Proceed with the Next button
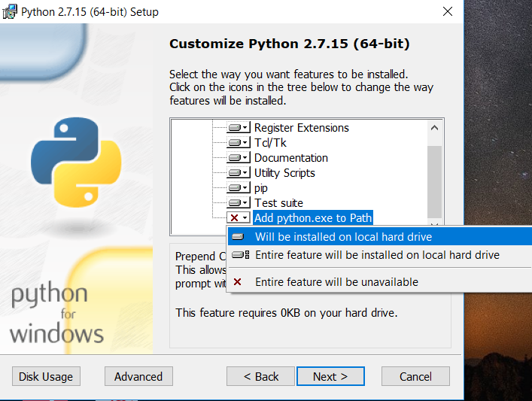The image size is (532, 401). click(x=330, y=376)
